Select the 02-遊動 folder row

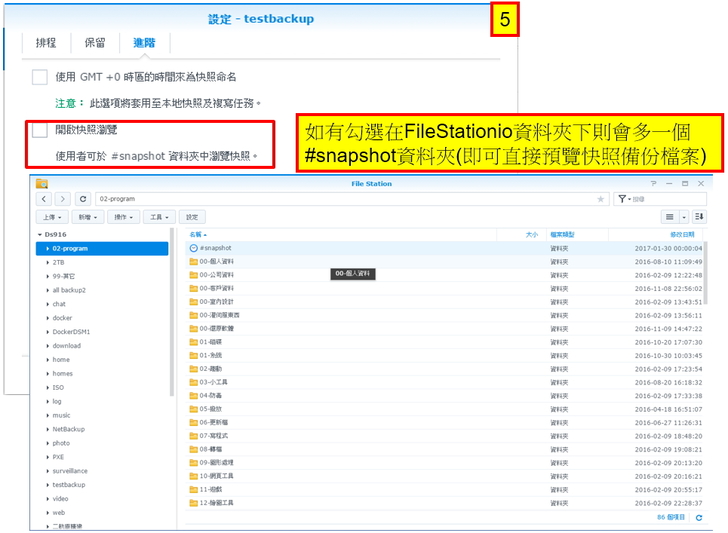tap(445, 369)
